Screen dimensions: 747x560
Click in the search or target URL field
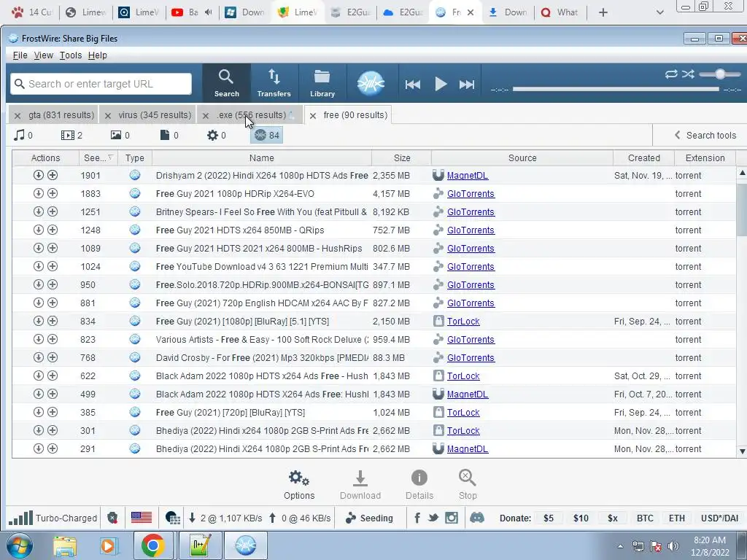click(x=101, y=84)
